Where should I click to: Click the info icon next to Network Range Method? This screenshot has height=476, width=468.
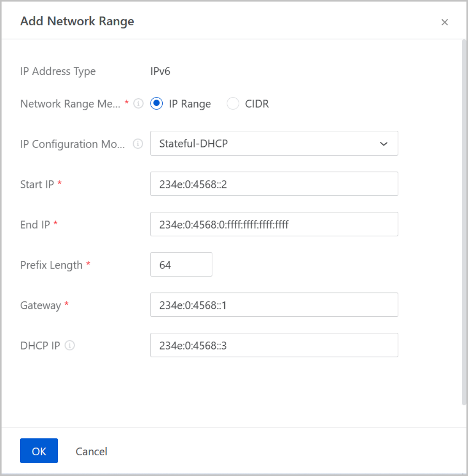pos(138,104)
